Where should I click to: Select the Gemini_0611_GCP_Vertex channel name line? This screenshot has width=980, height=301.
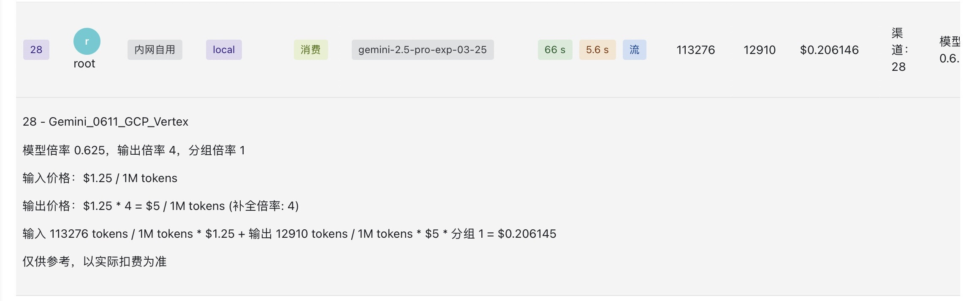(x=106, y=122)
